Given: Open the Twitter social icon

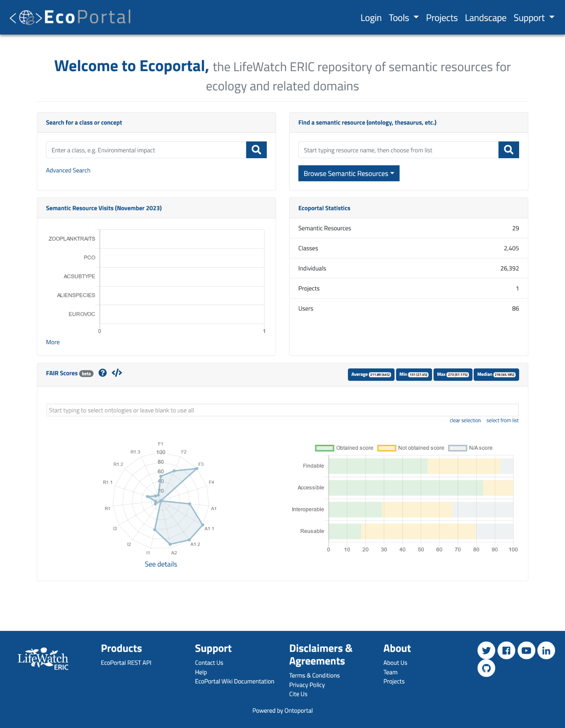Looking at the screenshot, I should (x=486, y=650).
